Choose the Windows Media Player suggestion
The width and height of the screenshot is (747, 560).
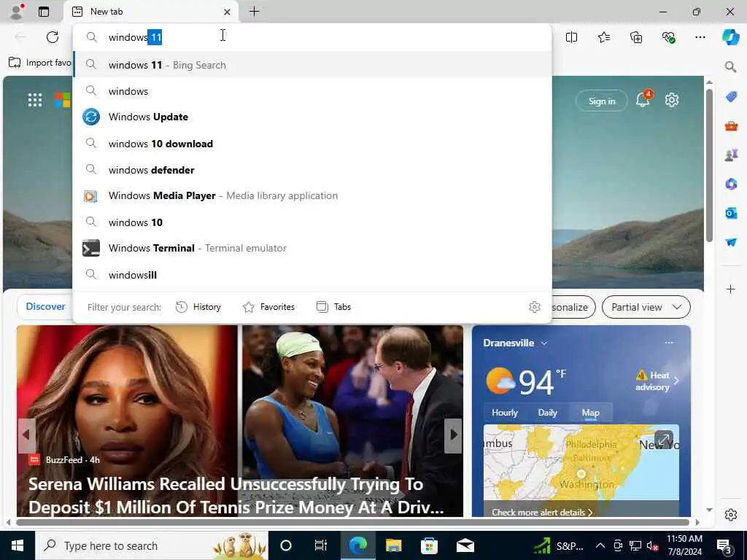[x=312, y=195]
